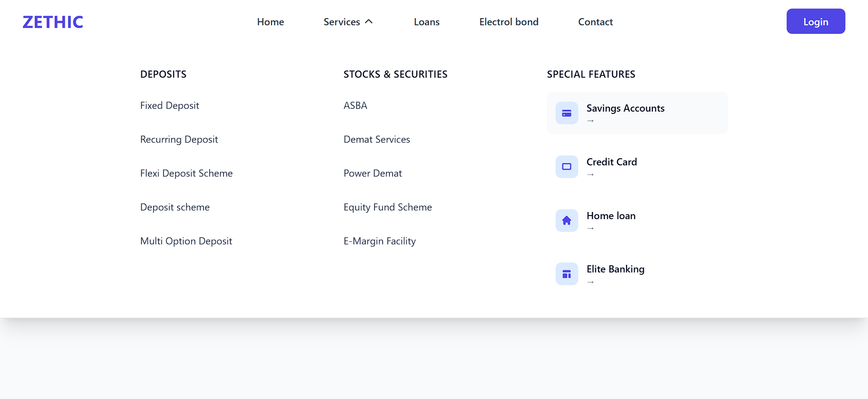Go to the Contact page
Viewport: 868px width, 399px height.
coord(595,22)
